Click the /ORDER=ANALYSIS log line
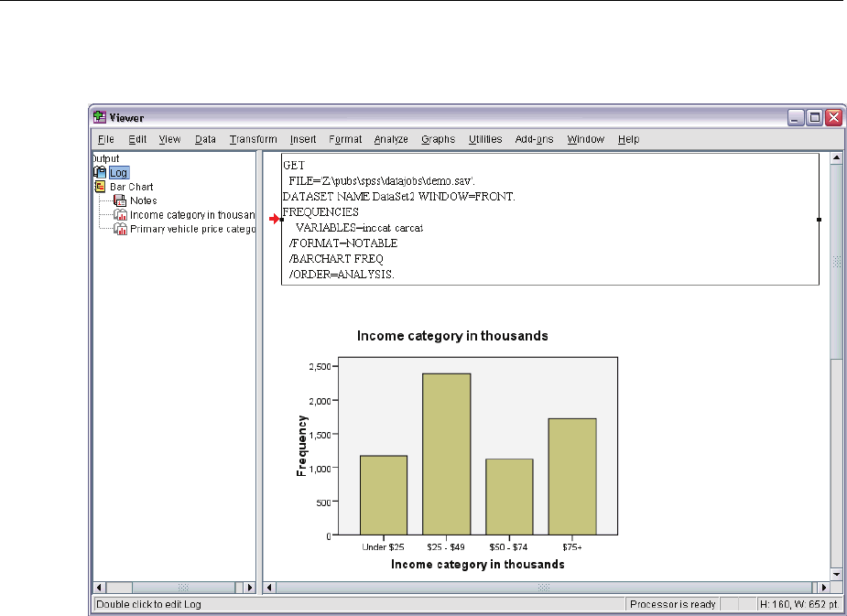Viewport: 847px width, 616px height. click(342, 275)
